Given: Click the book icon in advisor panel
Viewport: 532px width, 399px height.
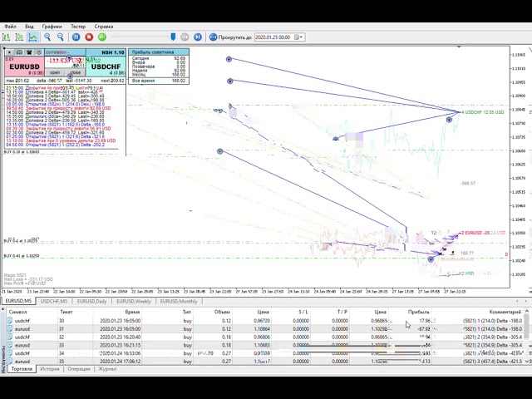Looking at the screenshot, I should click(x=19, y=52).
